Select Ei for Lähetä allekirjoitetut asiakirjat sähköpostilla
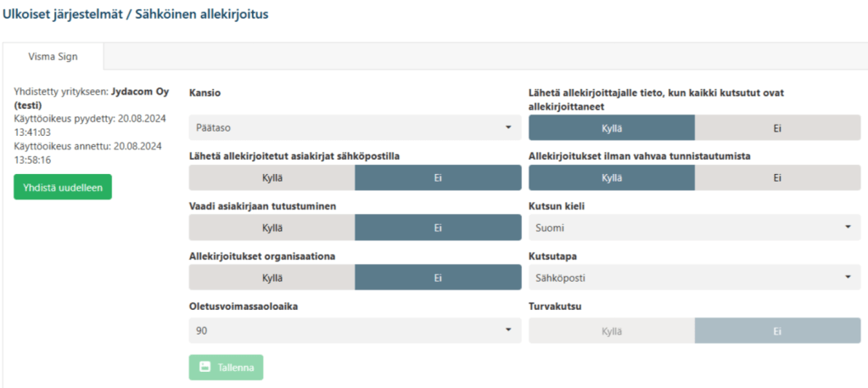The image size is (868, 388). [438, 178]
